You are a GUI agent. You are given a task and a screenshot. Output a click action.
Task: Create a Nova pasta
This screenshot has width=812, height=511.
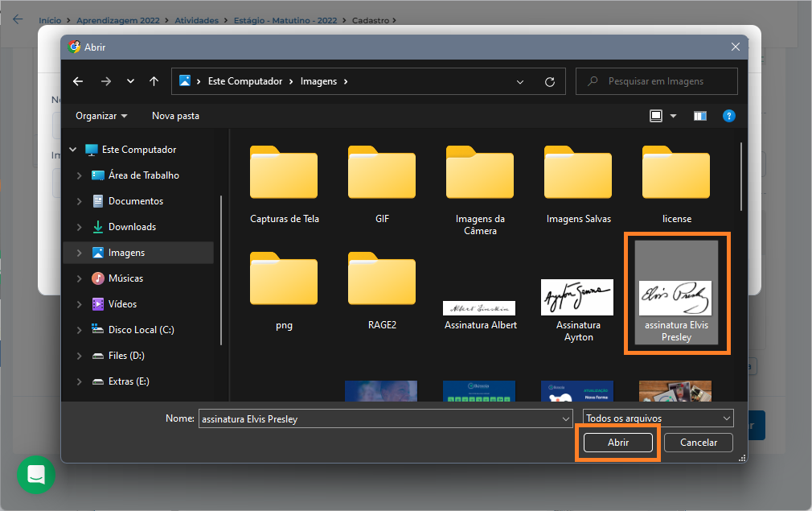tap(175, 116)
